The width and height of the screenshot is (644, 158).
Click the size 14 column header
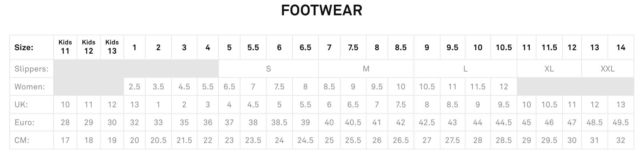pos(621,47)
